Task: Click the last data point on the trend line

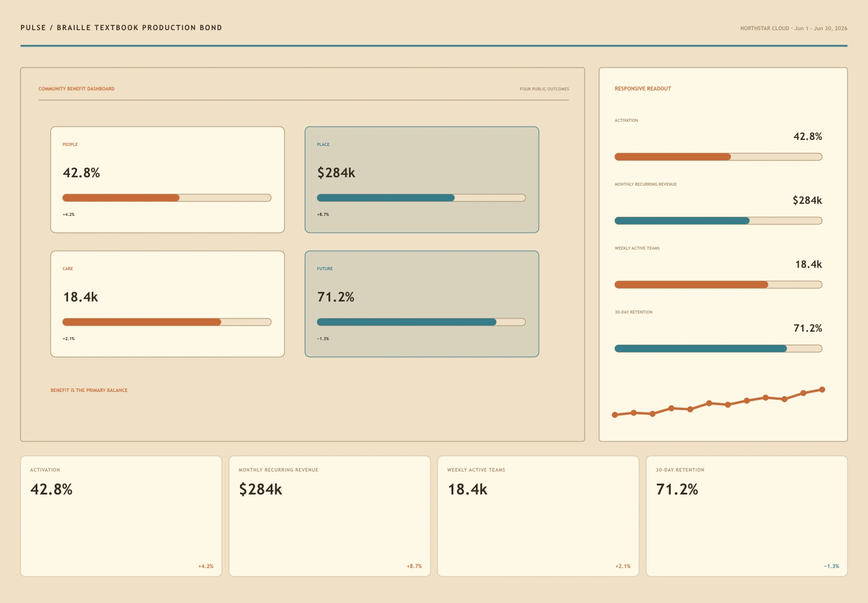Action: (822, 390)
